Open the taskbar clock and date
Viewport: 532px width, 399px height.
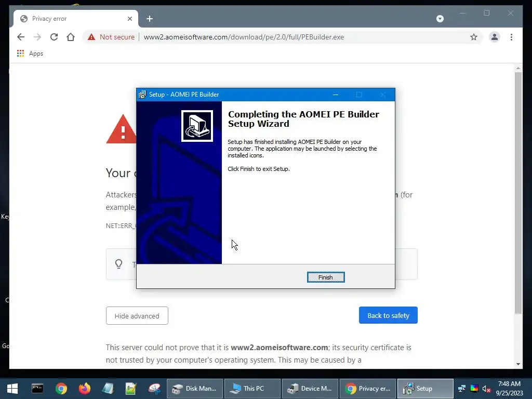[509, 389]
